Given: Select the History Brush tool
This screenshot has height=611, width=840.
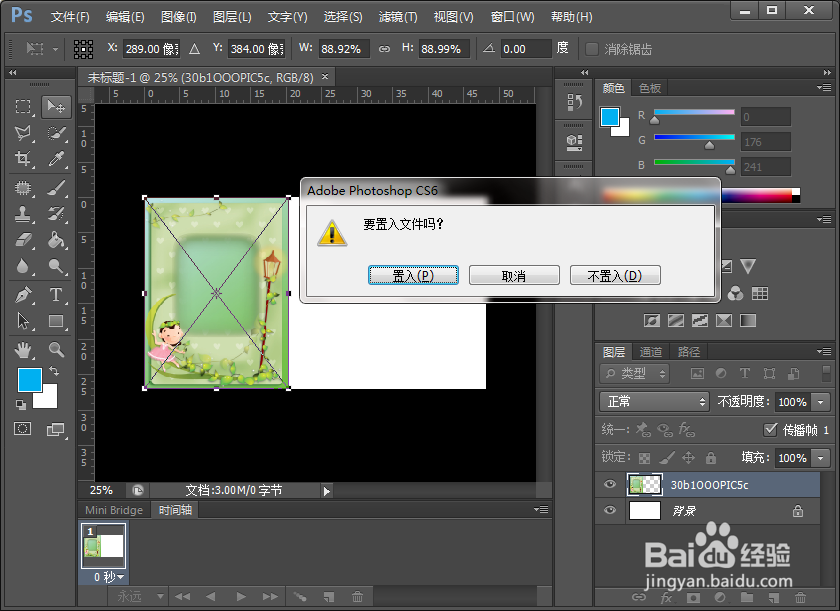Looking at the screenshot, I should (56, 214).
